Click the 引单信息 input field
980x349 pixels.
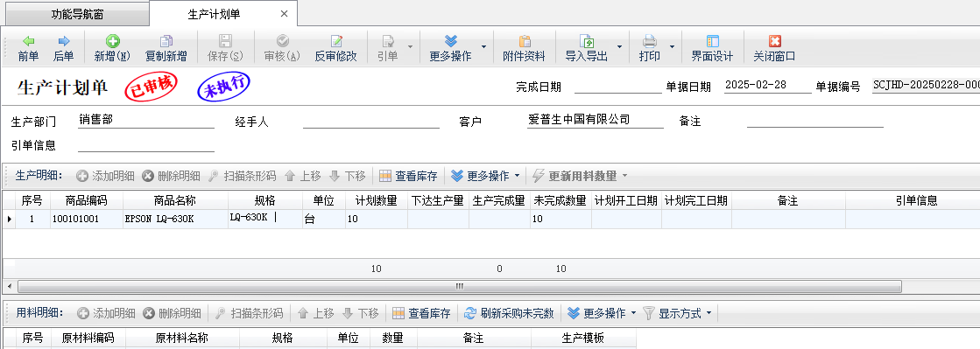146,145
